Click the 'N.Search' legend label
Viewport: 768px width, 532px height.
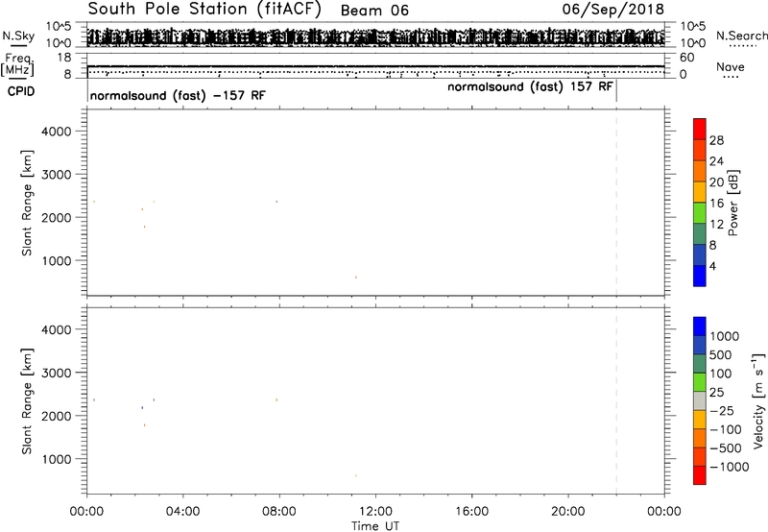pyautogui.click(x=742, y=36)
